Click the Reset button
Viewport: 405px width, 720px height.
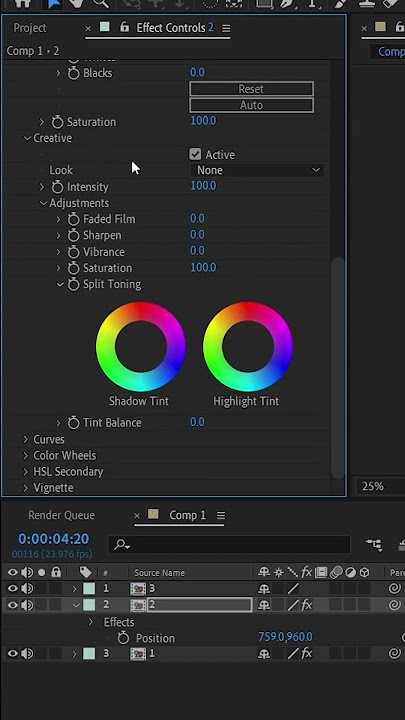pos(251,89)
